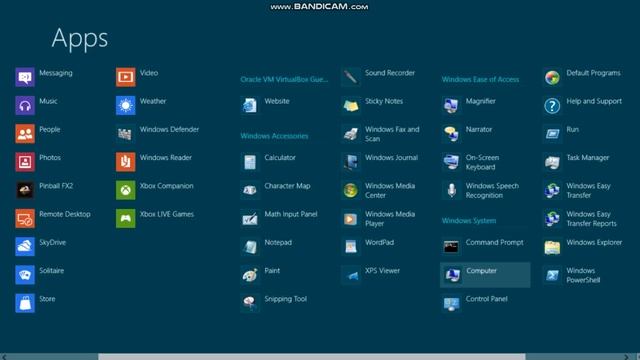Open Windows Easy Transfer Reports icon

click(x=552, y=218)
